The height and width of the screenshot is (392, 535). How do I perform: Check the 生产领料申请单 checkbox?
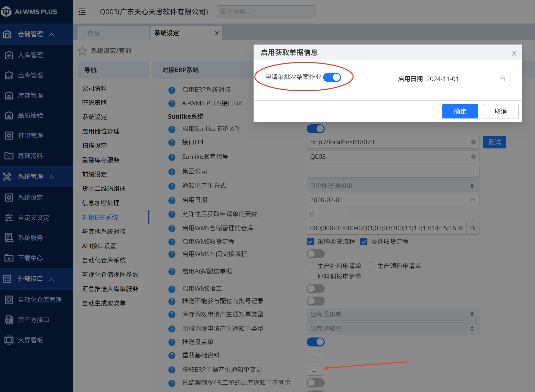coord(370,266)
